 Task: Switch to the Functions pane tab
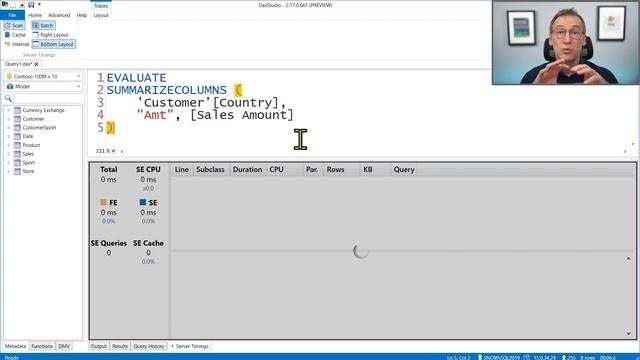[x=42, y=346]
